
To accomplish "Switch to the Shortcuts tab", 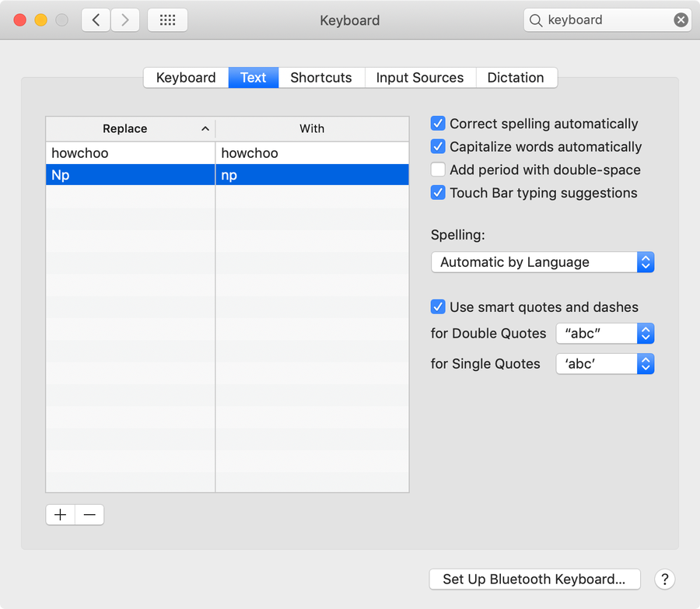I will click(320, 78).
